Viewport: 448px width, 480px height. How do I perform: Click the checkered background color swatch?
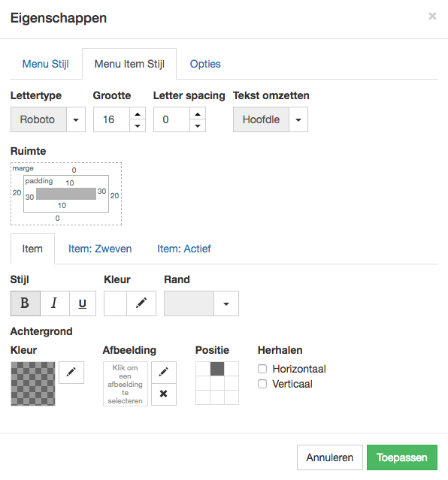[33, 384]
